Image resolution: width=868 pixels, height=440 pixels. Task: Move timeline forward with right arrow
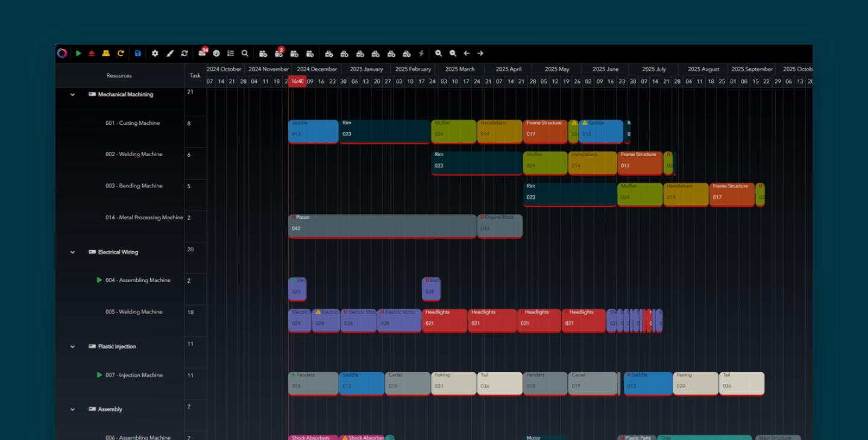480,53
